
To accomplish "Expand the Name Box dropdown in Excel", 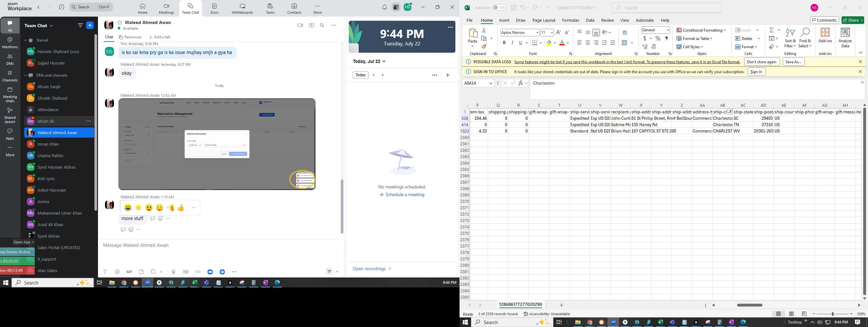I will point(491,83).
